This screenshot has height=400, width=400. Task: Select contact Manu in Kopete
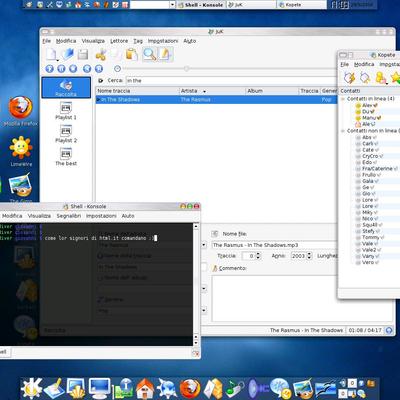[369, 118]
